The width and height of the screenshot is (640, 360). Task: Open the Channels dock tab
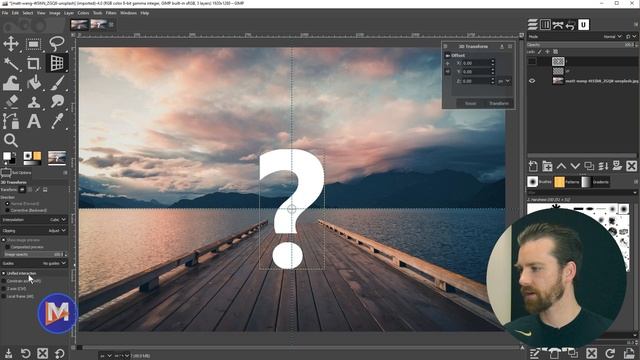click(545, 25)
